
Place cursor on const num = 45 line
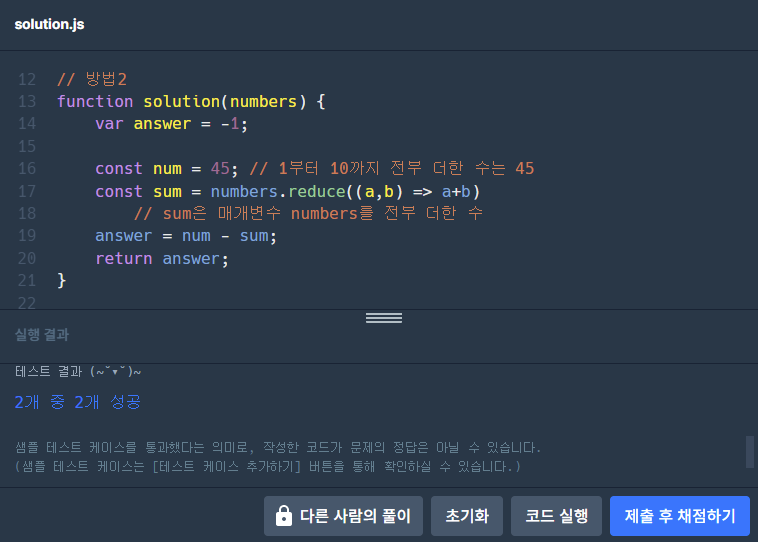167,168
